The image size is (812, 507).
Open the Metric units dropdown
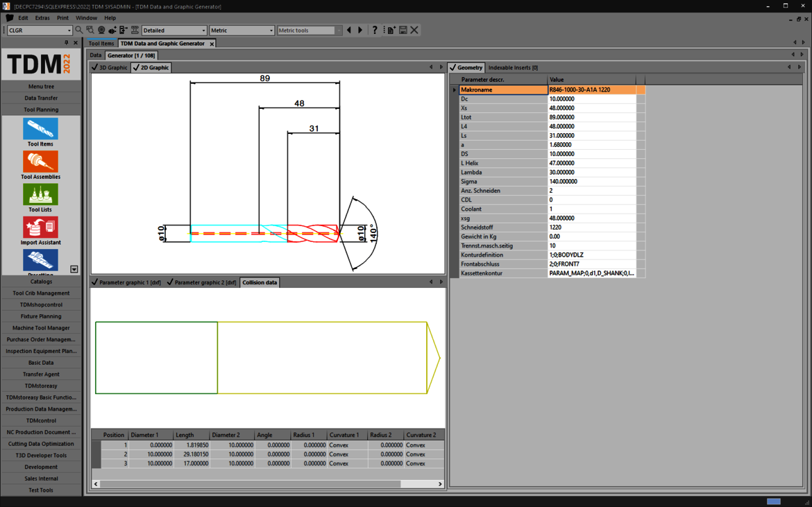click(271, 31)
